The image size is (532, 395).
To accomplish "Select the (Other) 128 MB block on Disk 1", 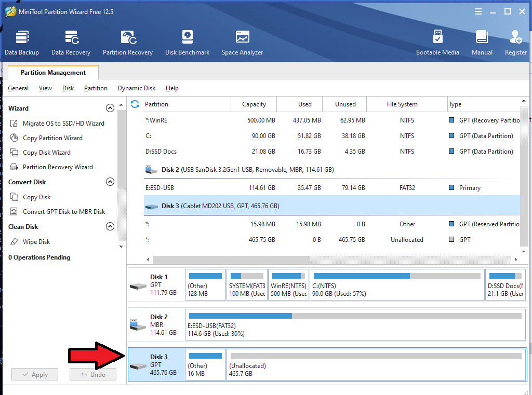I will (x=205, y=285).
